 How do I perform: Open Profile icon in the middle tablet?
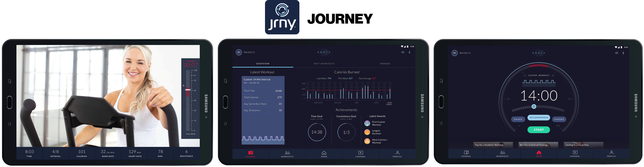397,154
